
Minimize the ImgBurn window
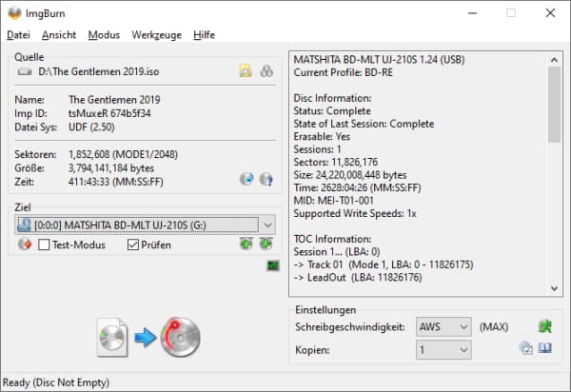click(472, 13)
